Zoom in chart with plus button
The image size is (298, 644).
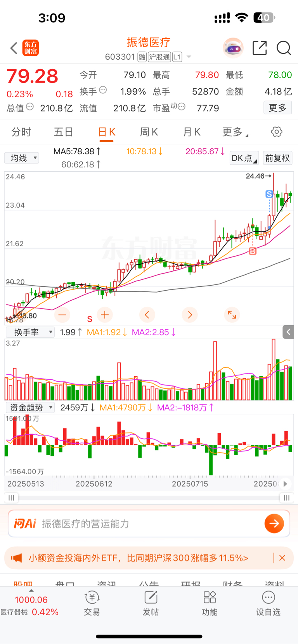click(x=105, y=315)
